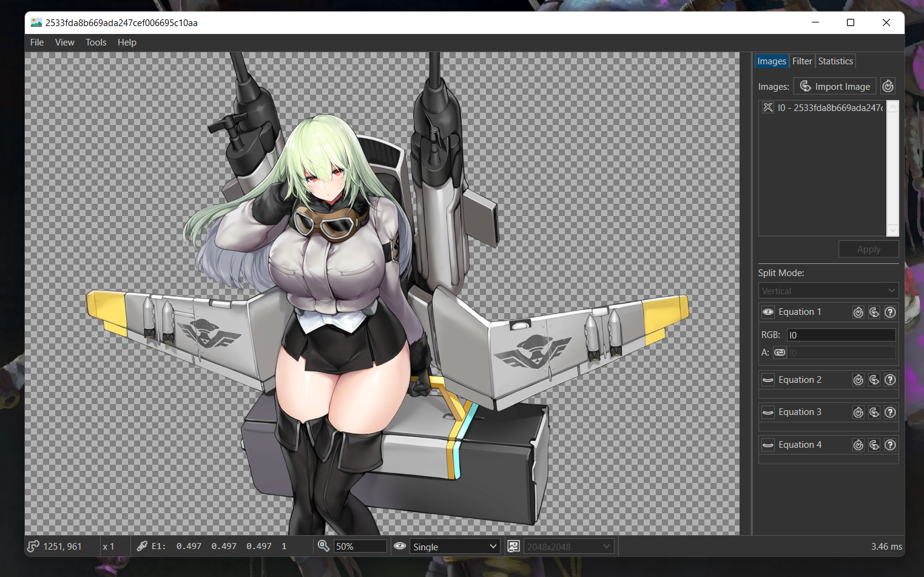This screenshot has width=924, height=577.
Task: Click the Import Image button
Action: point(834,86)
